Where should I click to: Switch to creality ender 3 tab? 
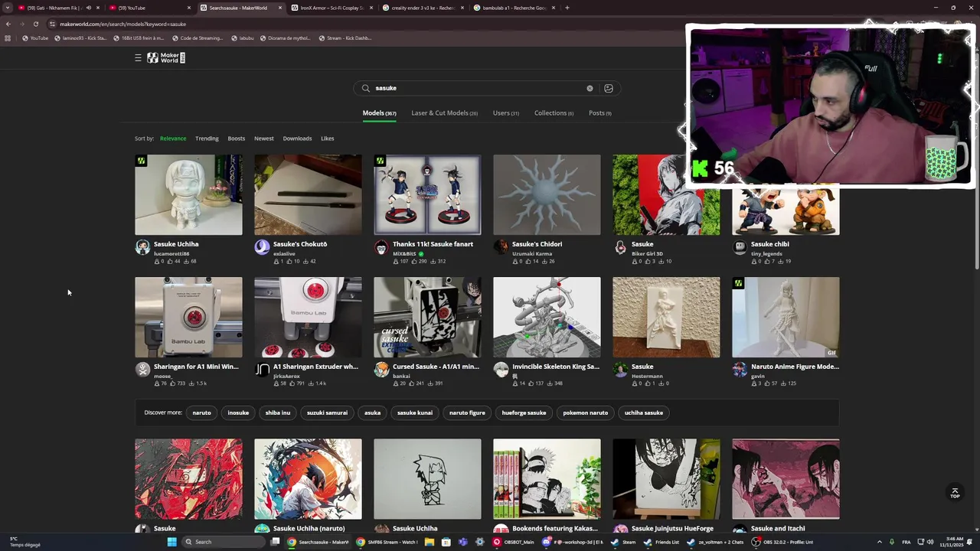[x=423, y=8]
